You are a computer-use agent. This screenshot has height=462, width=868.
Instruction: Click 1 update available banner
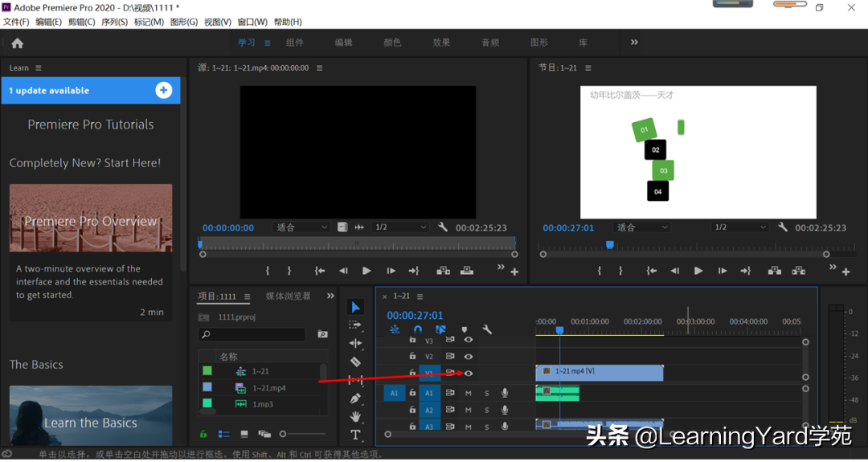[x=91, y=90]
